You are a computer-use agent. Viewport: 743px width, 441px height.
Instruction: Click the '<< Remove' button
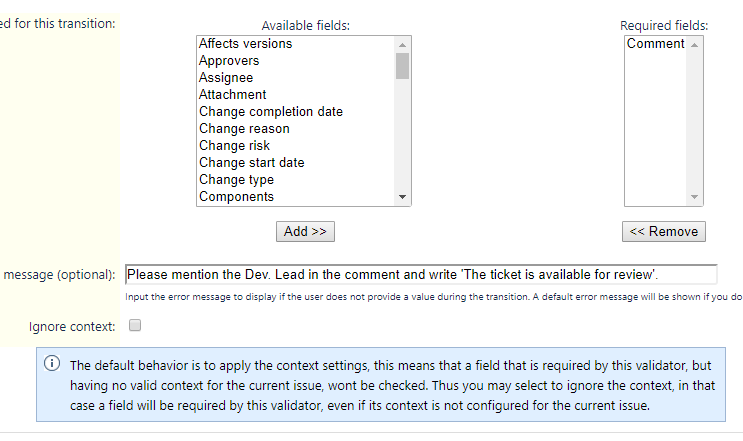[x=663, y=232]
